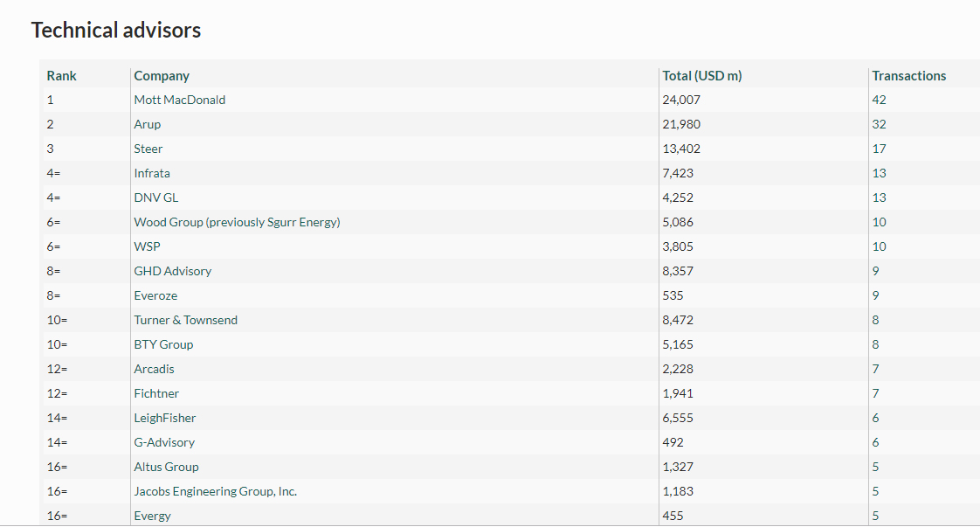This screenshot has width=980, height=527.
Task: Select LeighFisher in the table
Action: click(x=164, y=419)
